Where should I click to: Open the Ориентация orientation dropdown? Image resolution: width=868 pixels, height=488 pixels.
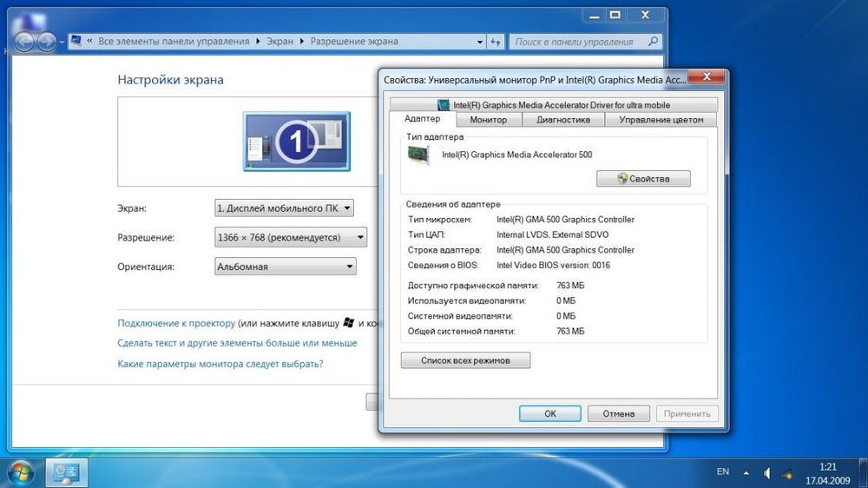[285, 267]
